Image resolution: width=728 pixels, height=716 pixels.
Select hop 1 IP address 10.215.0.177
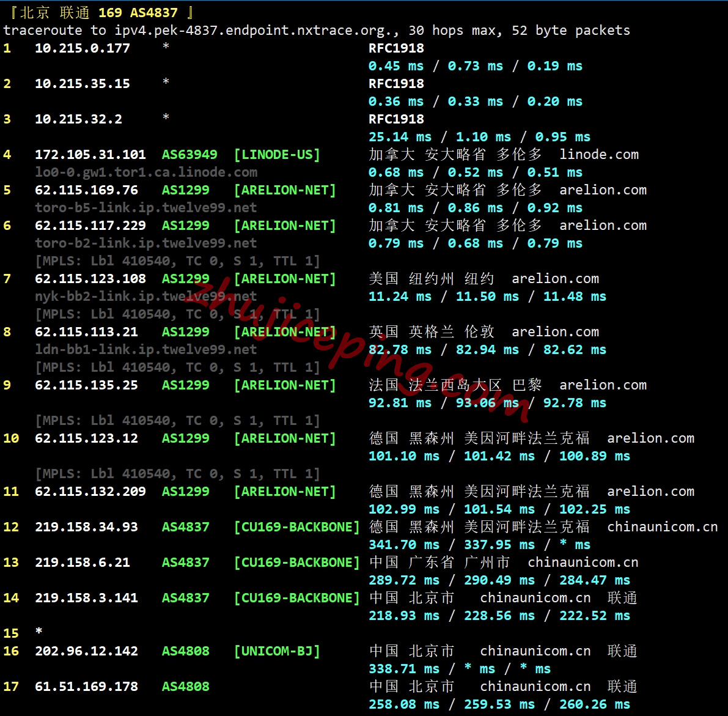83,48
